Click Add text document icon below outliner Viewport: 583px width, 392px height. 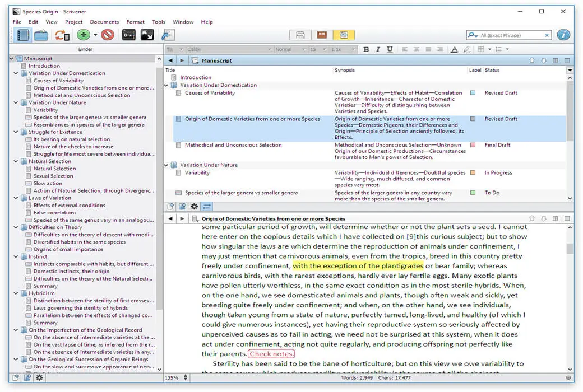170,207
